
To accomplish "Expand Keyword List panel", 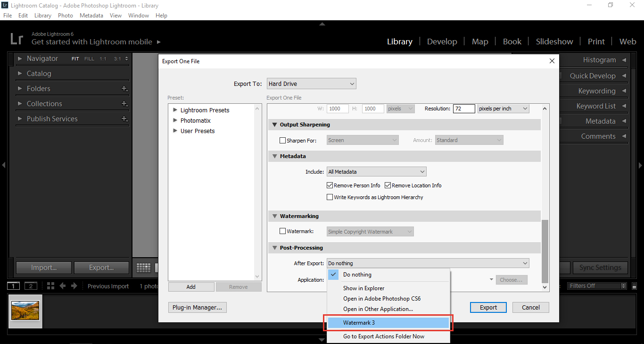I will [624, 106].
